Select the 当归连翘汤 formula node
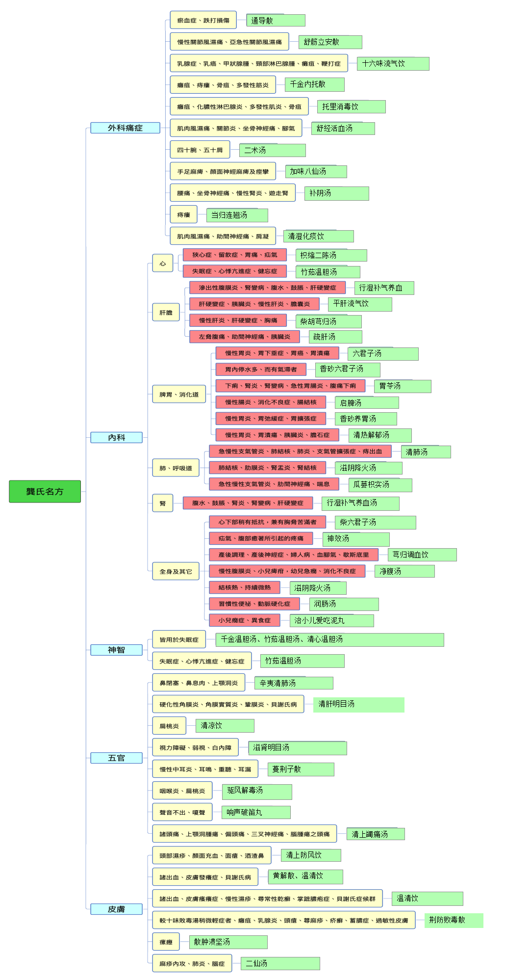Viewport: 505px width, 980px height. [x=237, y=215]
